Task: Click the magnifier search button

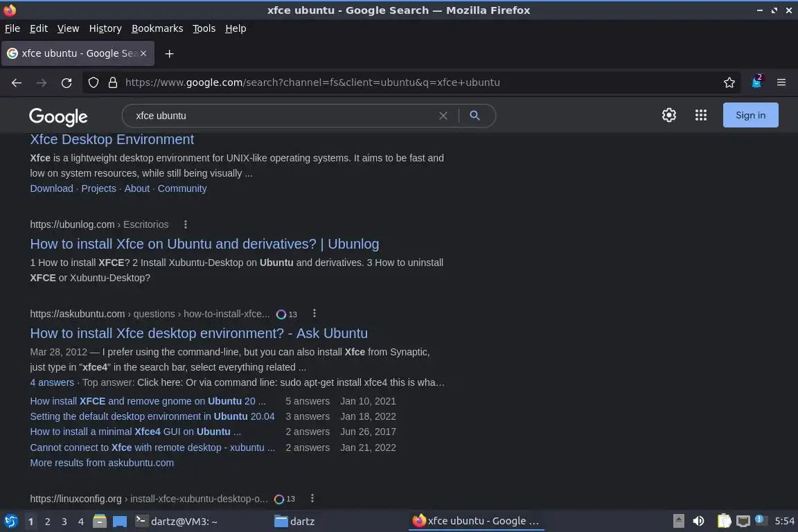Action: pyautogui.click(x=475, y=116)
